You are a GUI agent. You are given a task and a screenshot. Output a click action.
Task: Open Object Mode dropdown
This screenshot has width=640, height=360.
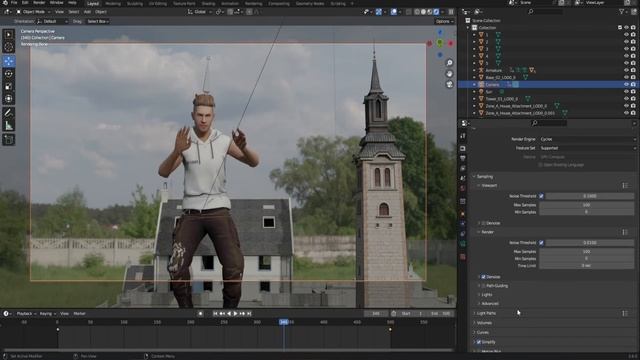tap(33, 12)
